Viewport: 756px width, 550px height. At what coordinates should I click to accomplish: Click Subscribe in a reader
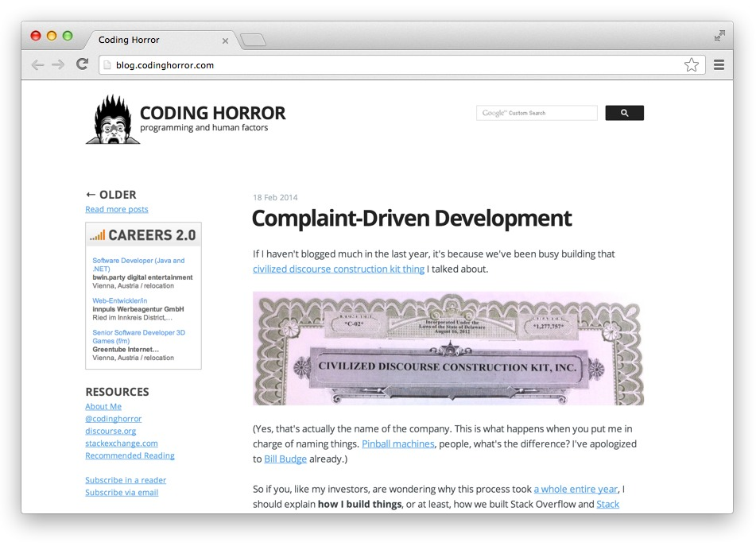coord(126,480)
